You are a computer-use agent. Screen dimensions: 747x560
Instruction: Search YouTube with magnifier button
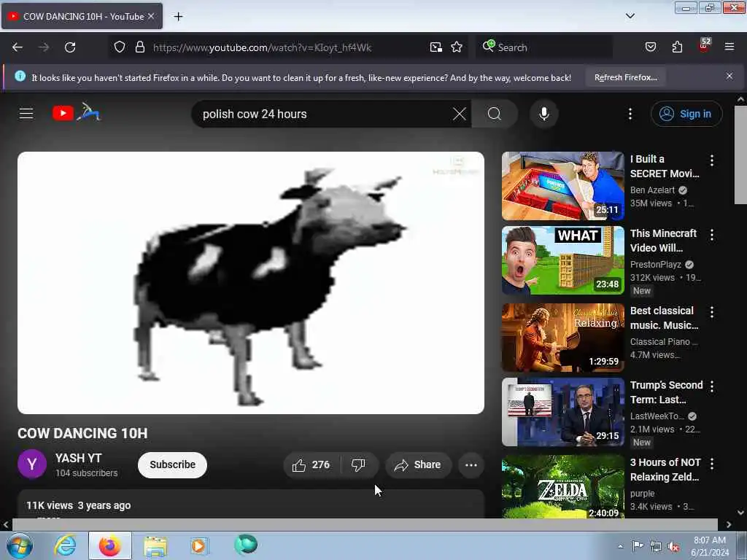(x=495, y=114)
